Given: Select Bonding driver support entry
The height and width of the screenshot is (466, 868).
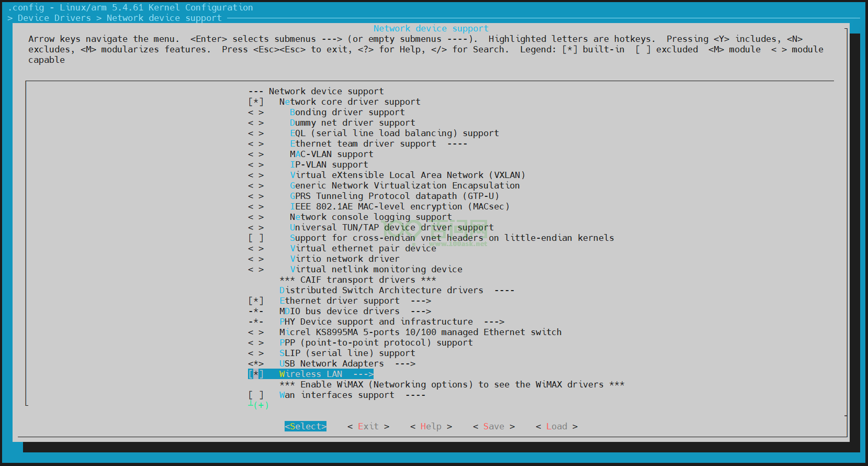Looking at the screenshot, I should [347, 113].
